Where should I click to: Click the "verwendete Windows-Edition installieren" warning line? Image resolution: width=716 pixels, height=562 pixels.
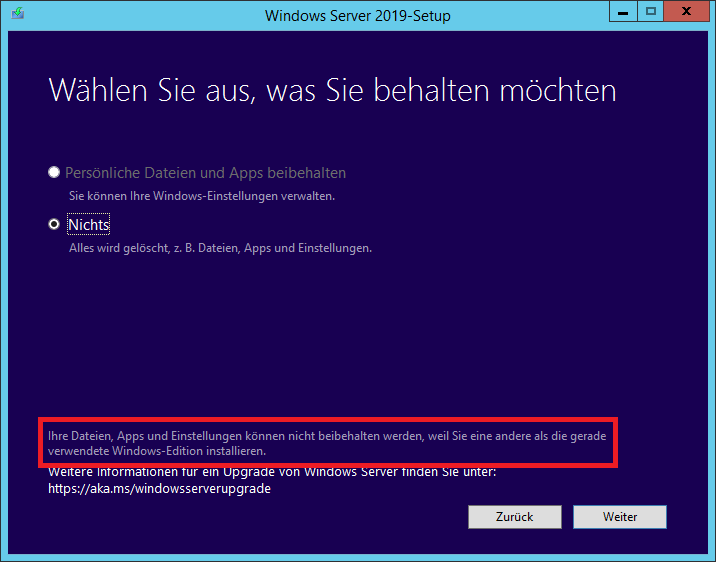click(157, 452)
